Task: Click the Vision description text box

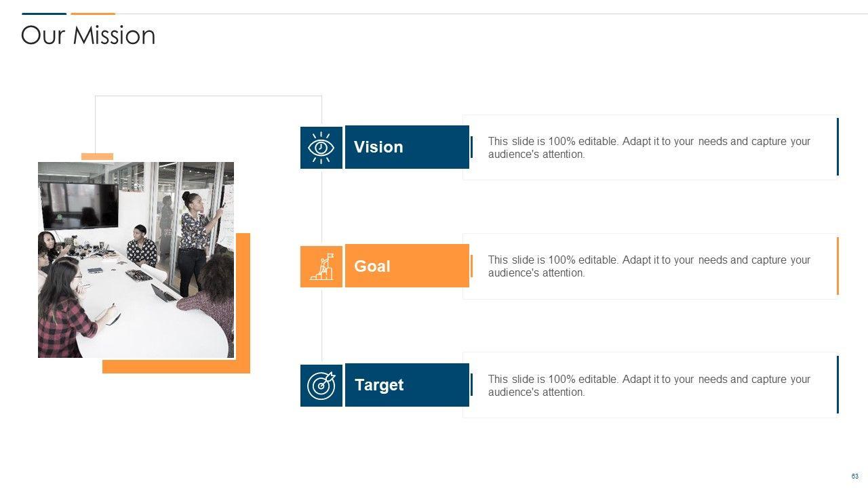Action: (649, 148)
